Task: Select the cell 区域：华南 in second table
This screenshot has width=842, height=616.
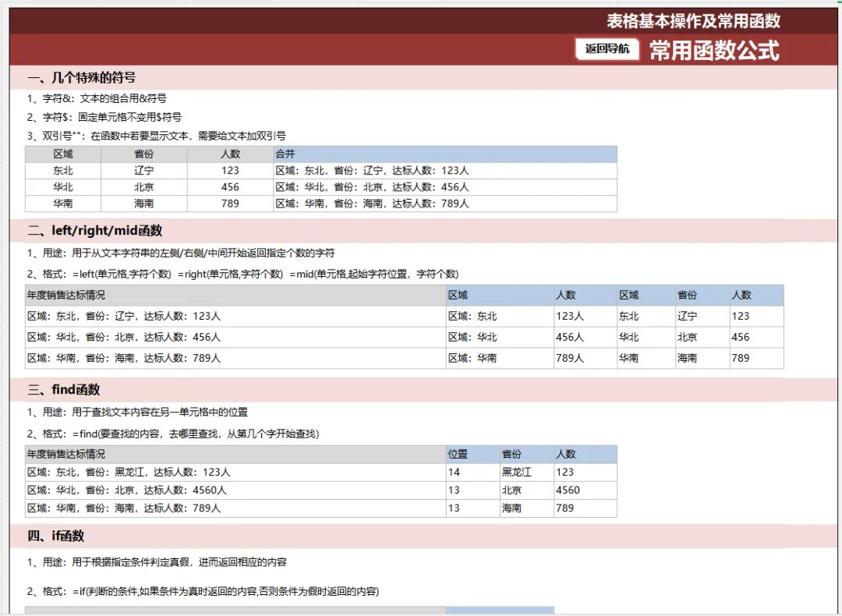Action: click(500, 358)
